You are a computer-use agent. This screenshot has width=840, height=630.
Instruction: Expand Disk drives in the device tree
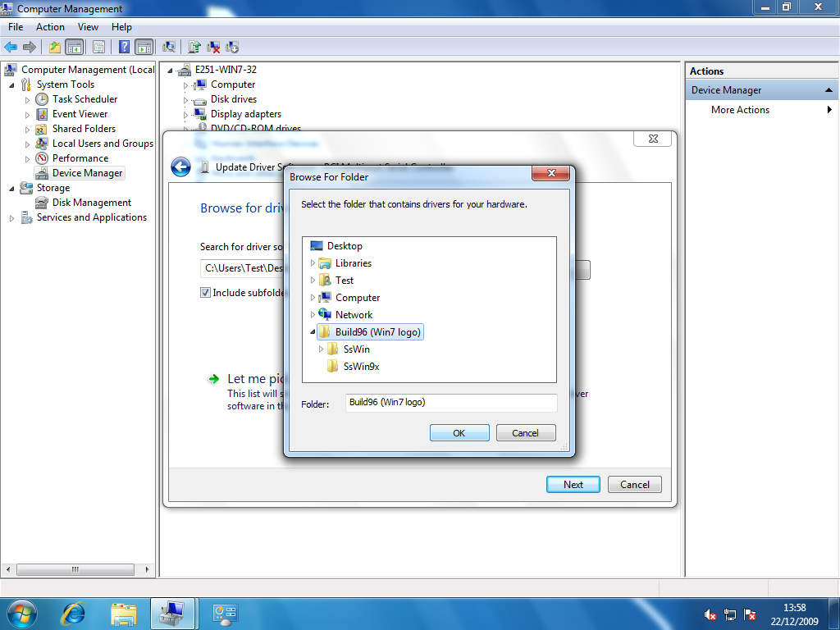184,98
